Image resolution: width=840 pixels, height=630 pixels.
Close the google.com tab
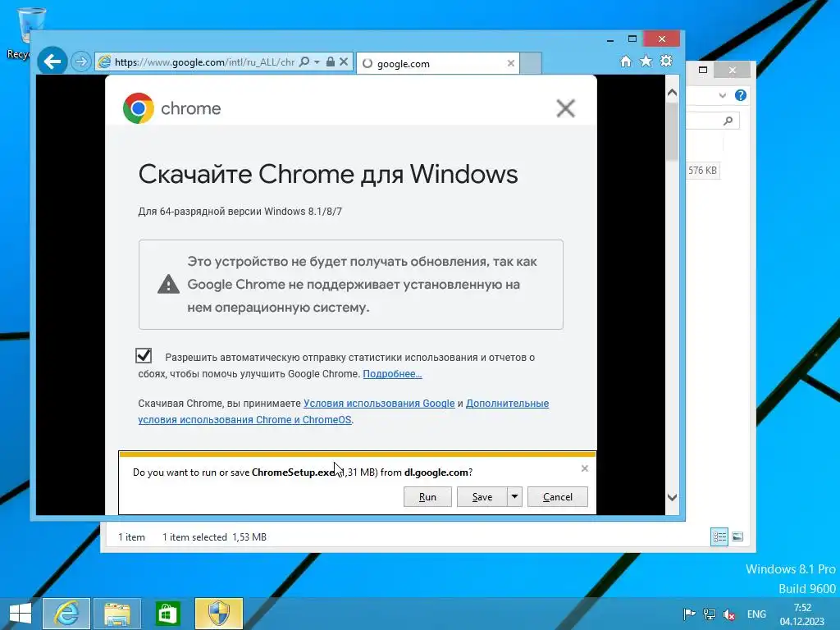click(x=510, y=63)
